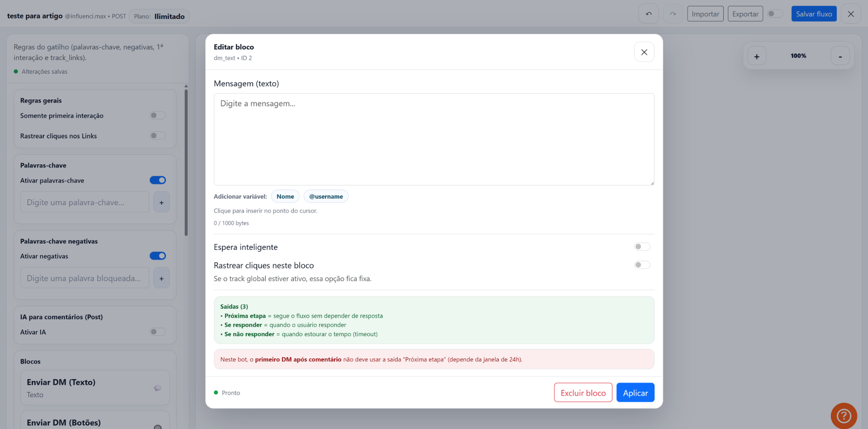Toggle Ativar IA switch

tap(157, 332)
